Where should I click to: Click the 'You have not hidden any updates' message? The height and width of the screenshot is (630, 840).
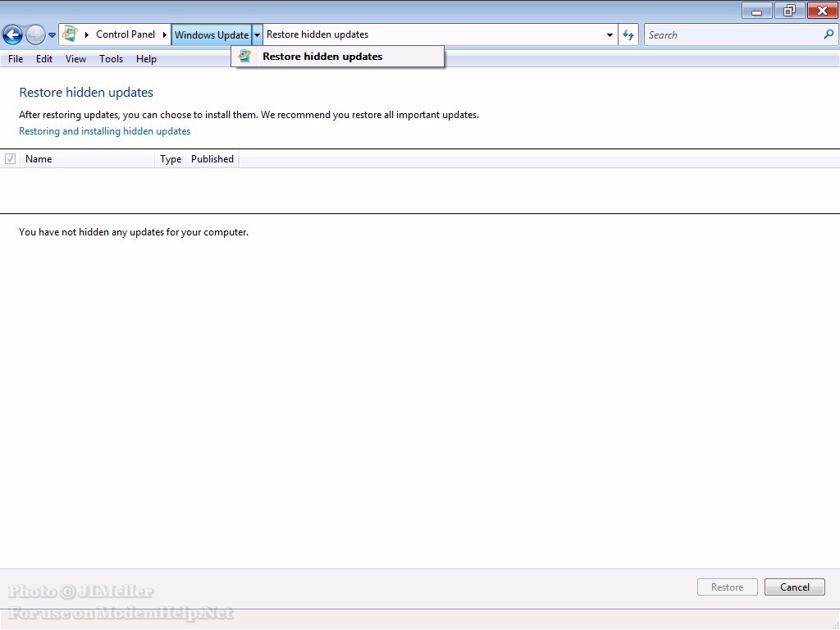pyautogui.click(x=134, y=232)
